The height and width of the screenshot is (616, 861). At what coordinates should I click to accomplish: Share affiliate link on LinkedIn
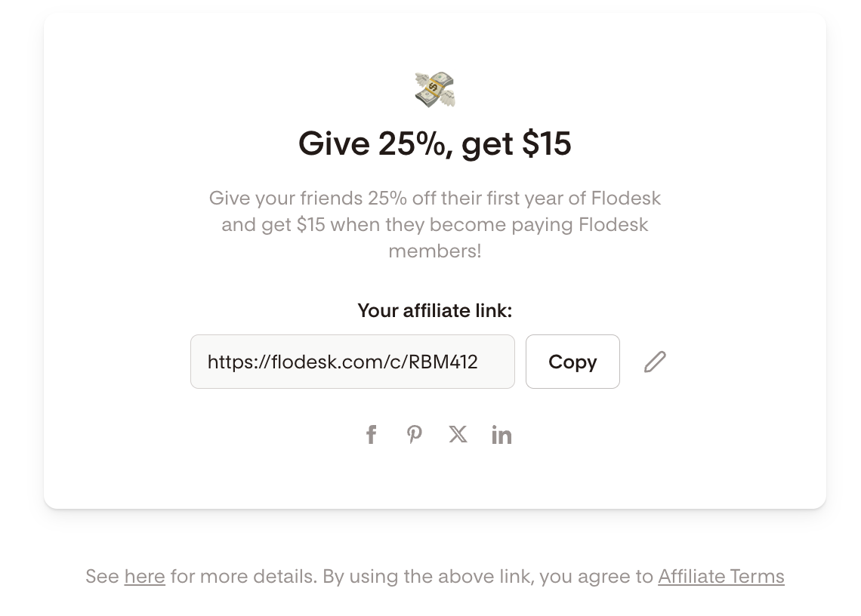[501, 435]
